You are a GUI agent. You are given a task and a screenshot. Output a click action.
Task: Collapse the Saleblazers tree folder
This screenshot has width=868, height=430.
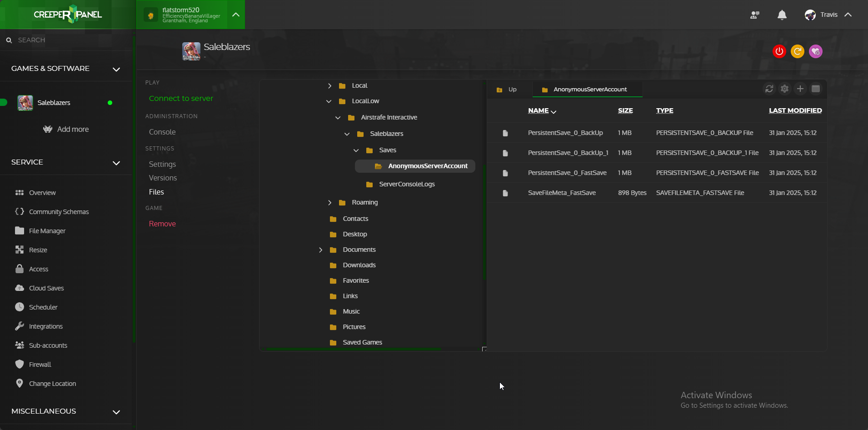(347, 134)
